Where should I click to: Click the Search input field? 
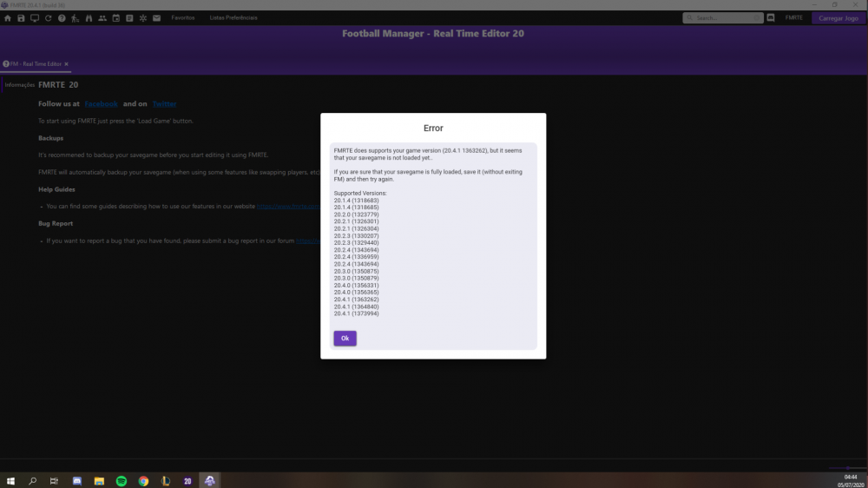tap(723, 17)
